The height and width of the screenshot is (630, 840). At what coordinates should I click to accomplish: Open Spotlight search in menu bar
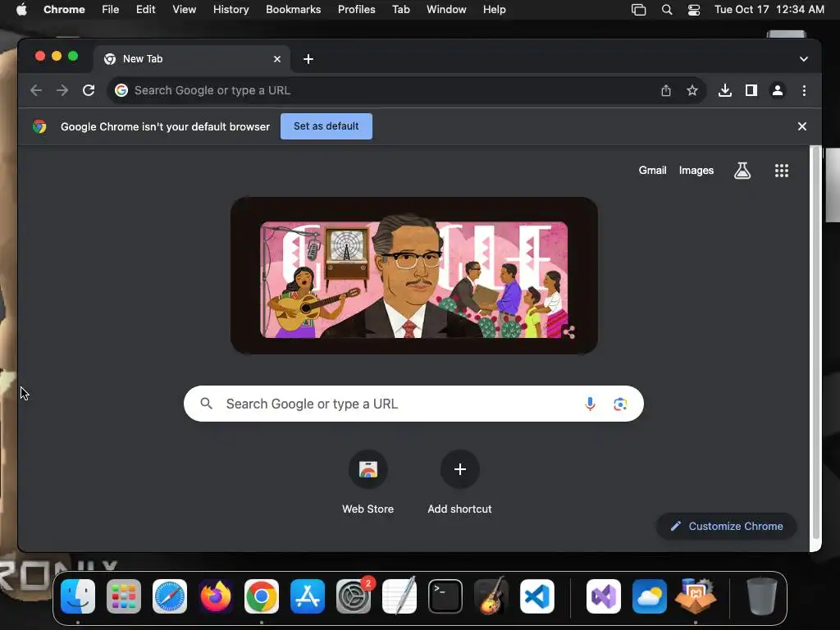(666, 10)
